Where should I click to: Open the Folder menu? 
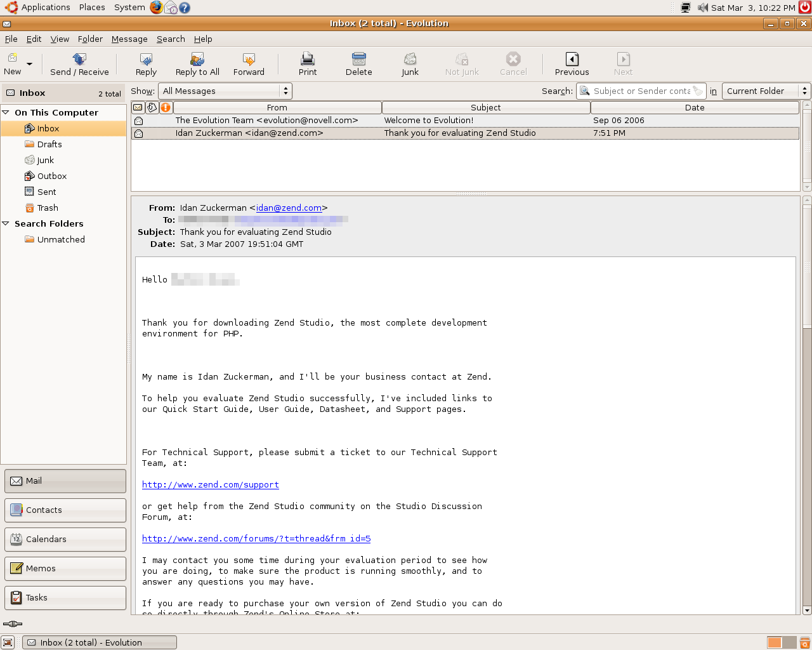90,39
